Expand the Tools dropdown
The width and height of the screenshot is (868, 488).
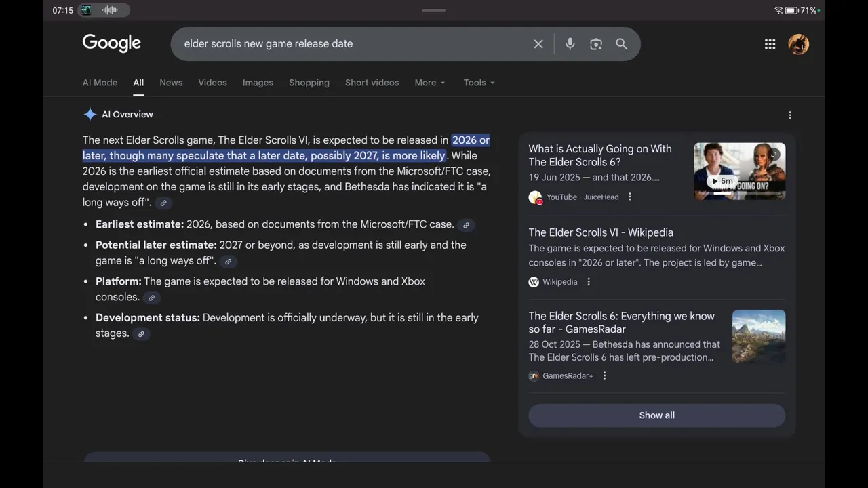point(479,83)
